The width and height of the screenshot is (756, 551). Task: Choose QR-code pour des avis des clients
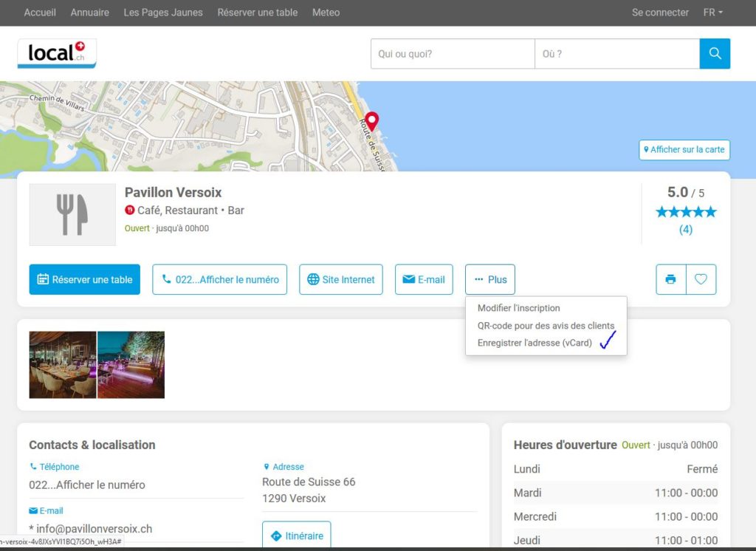(x=546, y=326)
